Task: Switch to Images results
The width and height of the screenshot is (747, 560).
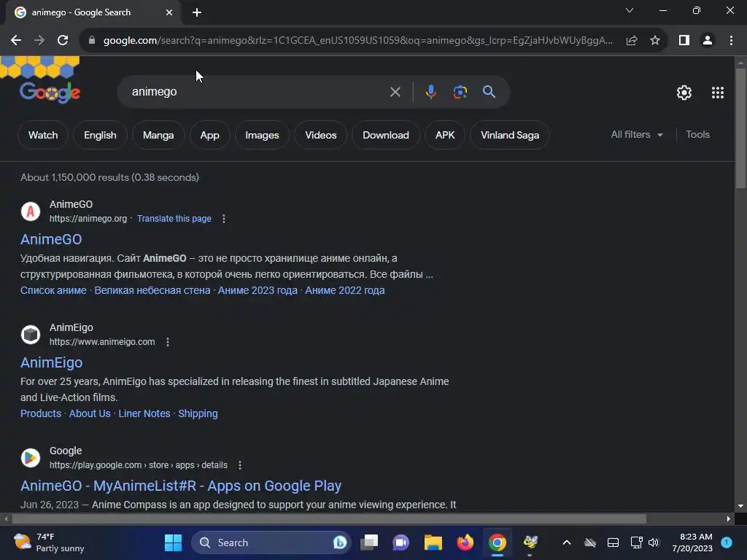Action: (x=262, y=135)
